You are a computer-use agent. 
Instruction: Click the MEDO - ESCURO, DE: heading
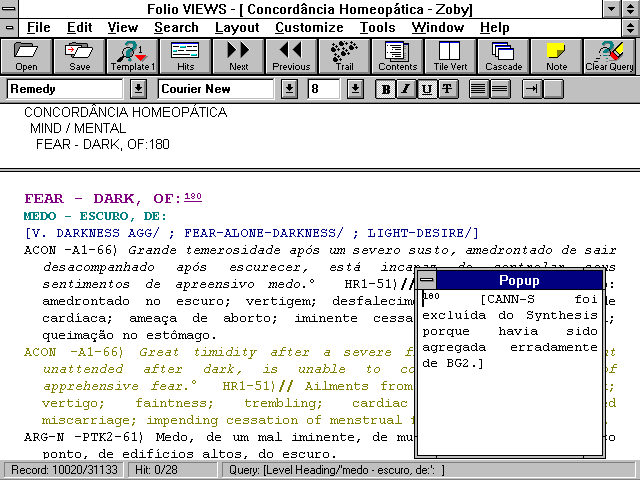[x=95, y=216]
